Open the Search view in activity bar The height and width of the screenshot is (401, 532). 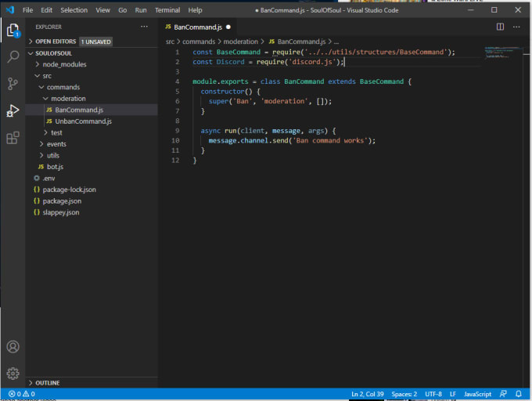pos(13,56)
